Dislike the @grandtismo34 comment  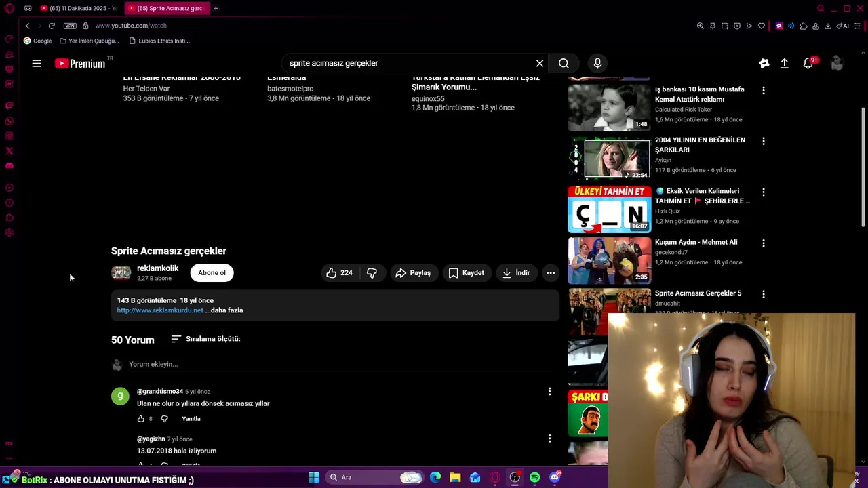click(164, 419)
